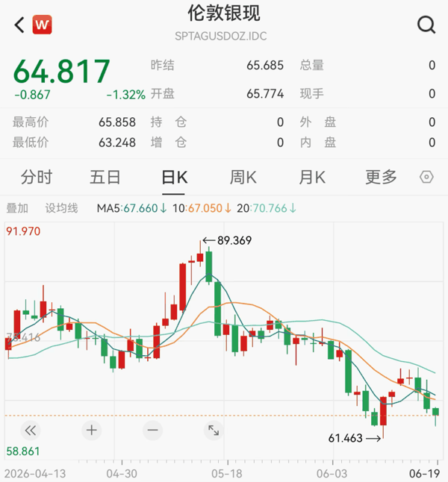Tap the chart low label 61.463
The image size is (448, 482).
[x=345, y=438]
